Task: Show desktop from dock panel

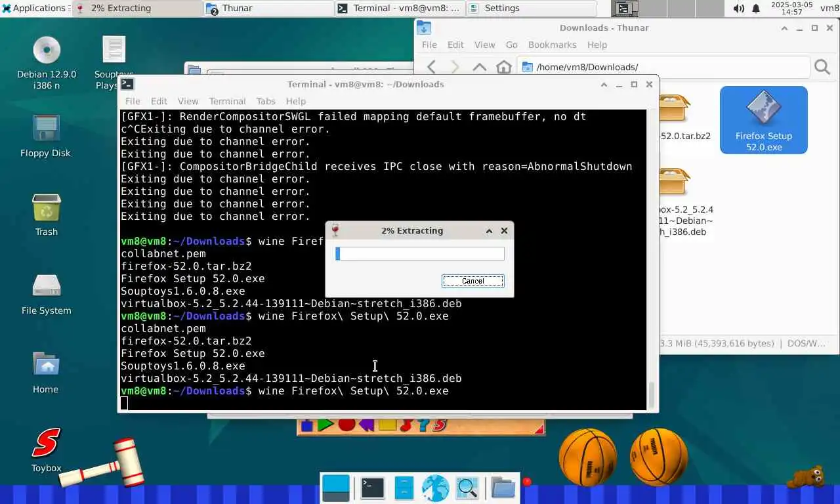Action: pos(336,488)
